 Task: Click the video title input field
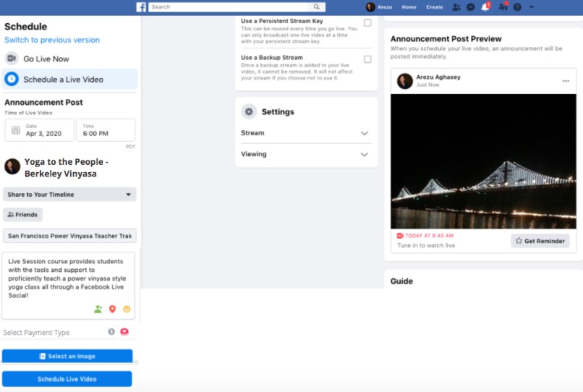tap(69, 236)
